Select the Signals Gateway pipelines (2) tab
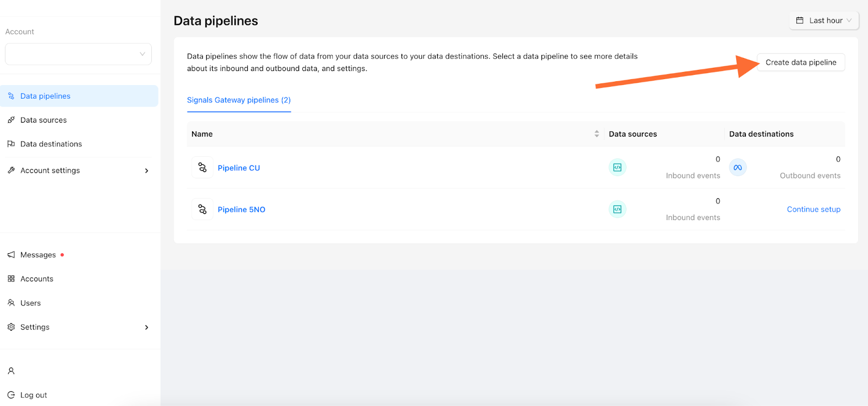Screen dimensions: 868x406 [239, 100]
